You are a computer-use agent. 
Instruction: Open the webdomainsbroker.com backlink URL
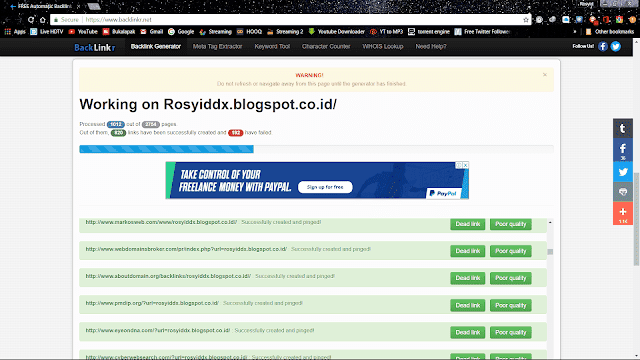point(186,249)
